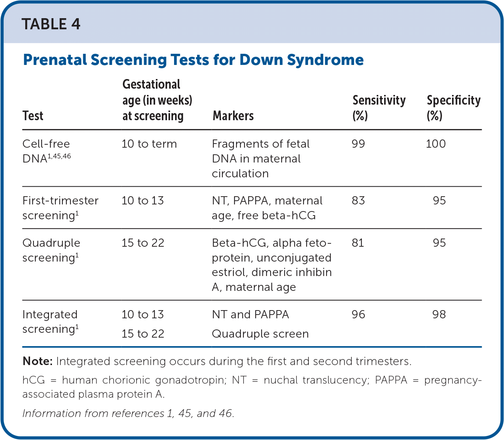Click the "Markers" column header
The image size is (504, 440).
point(233,116)
